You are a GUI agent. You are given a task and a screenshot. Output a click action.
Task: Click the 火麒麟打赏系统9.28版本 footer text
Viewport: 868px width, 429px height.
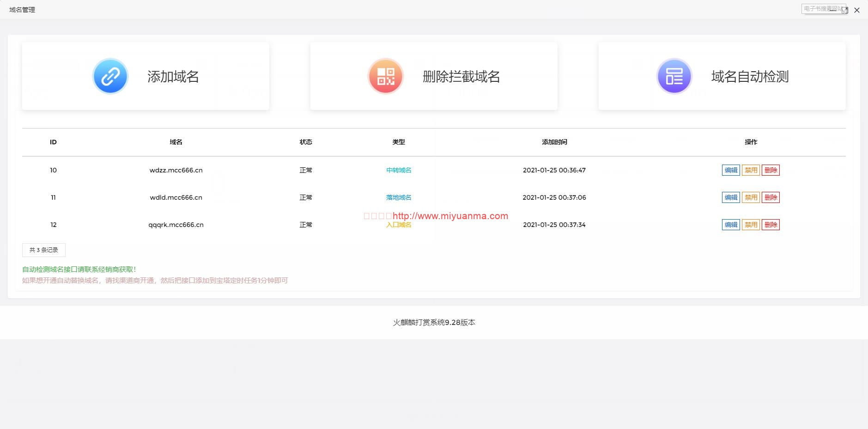(x=434, y=322)
